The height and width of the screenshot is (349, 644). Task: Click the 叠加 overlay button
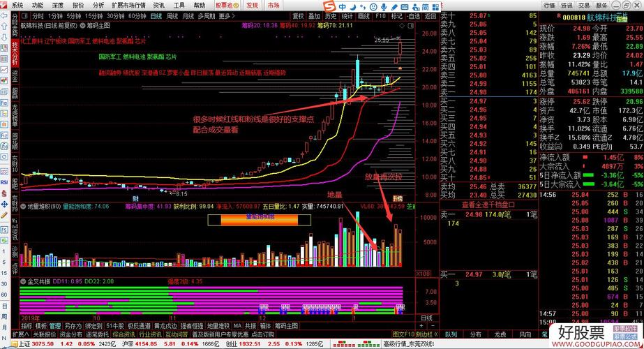click(x=314, y=16)
